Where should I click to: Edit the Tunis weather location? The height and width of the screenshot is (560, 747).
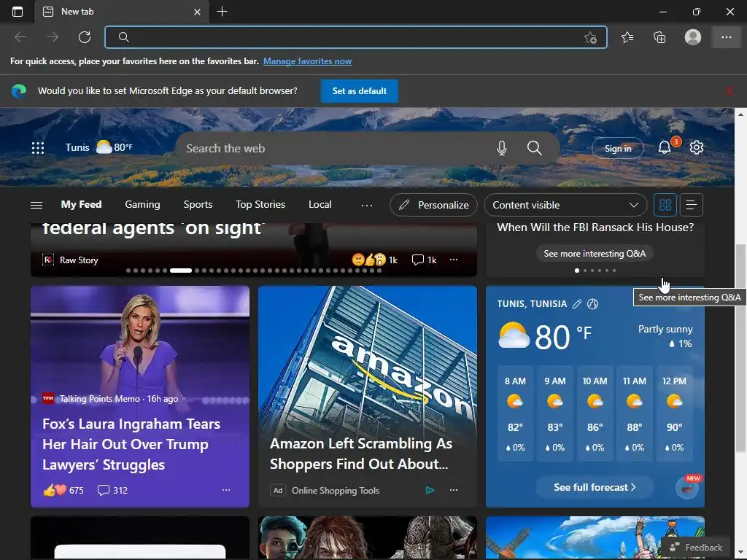[577, 304]
